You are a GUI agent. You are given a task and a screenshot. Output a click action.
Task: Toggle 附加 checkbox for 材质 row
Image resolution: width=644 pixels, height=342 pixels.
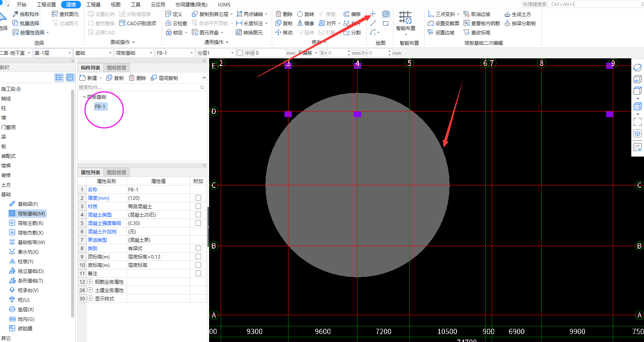(198, 206)
